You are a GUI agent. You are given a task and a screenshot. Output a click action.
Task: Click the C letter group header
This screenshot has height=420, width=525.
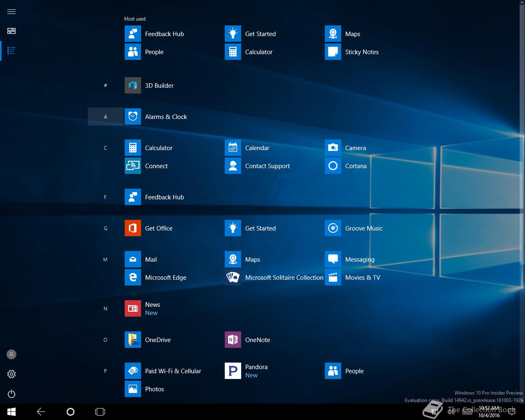pyautogui.click(x=105, y=148)
